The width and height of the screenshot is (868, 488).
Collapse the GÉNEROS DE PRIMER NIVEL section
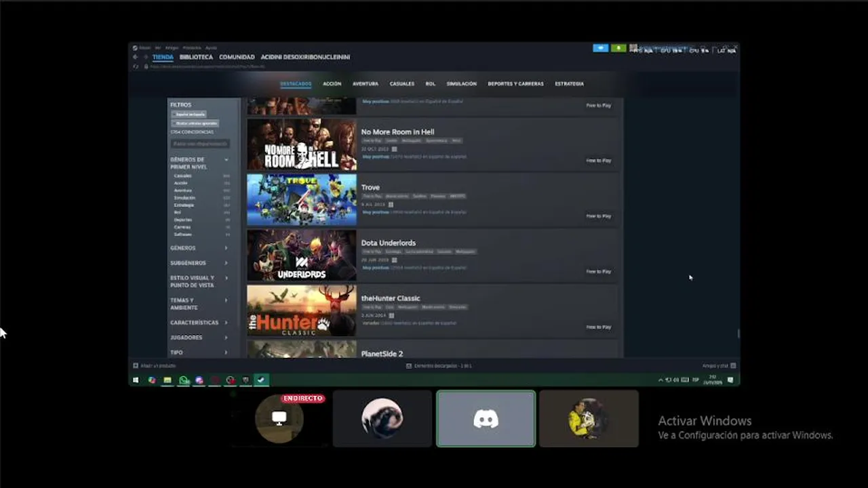click(x=199, y=163)
